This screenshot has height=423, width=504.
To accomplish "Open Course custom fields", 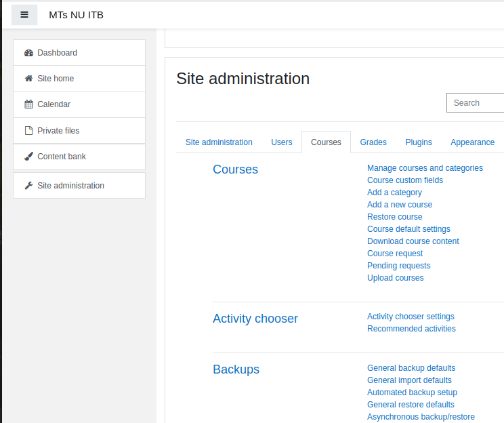I will 405,180.
